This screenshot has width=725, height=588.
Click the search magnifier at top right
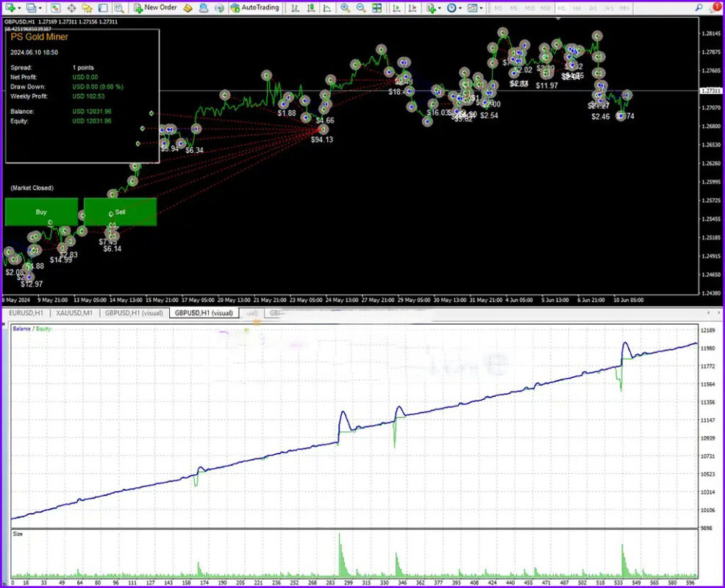(699, 7)
